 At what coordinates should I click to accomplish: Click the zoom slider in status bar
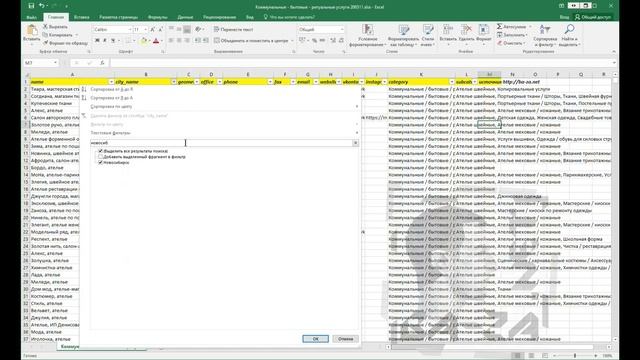click(575, 356)
